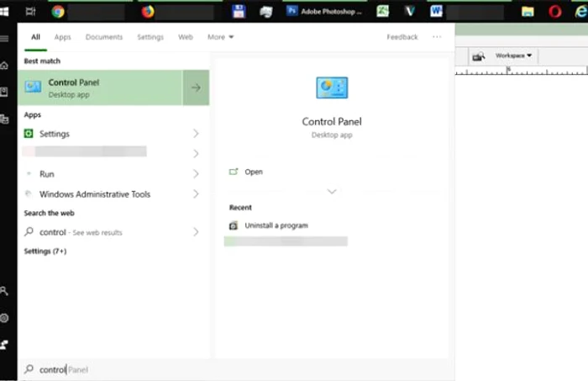Switch to the Documents search tab
This screenshot has width=588, height=381.
click(104, 37)
